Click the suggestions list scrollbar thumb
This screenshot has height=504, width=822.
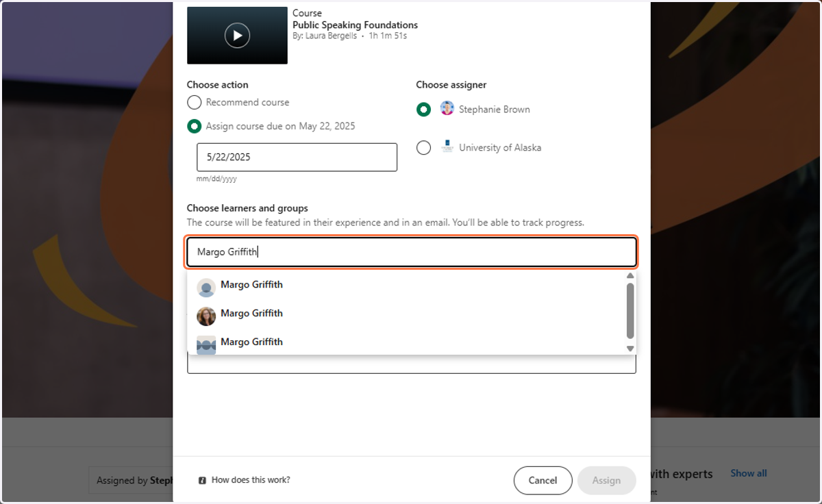(630, 311)
